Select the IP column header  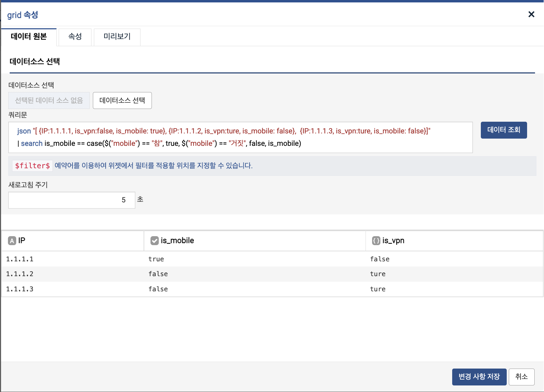[x=72, y=241]
